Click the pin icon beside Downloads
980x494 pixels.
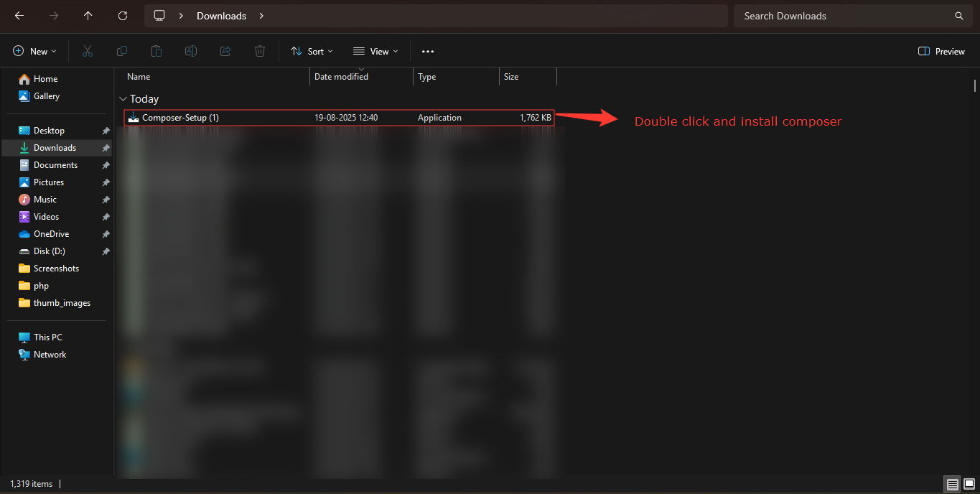[106, 148]
